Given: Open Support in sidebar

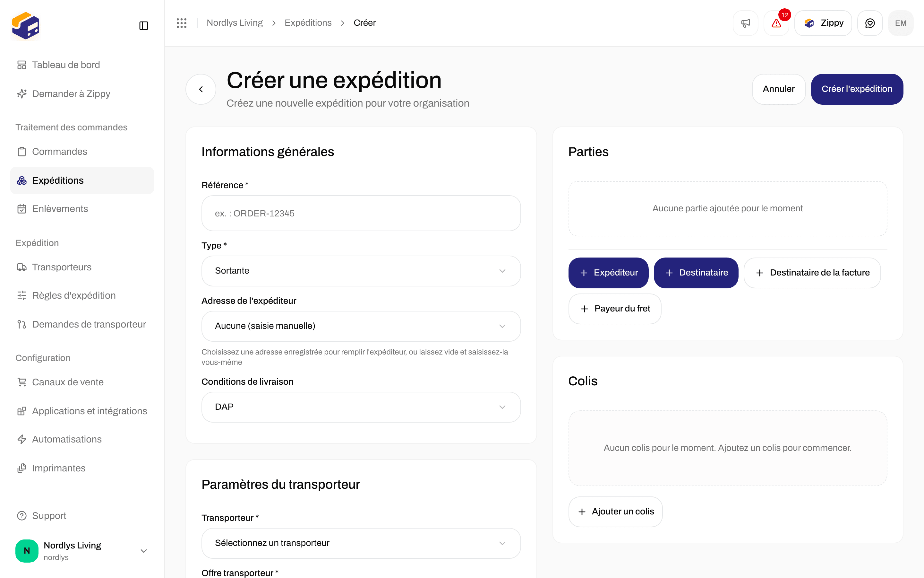Looking at the screenshot, I should click(82, 516).
